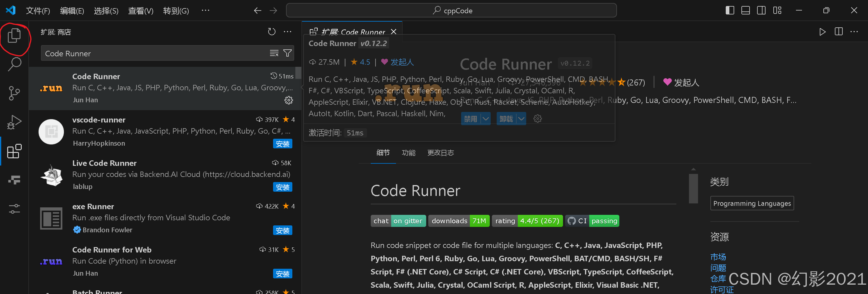Split the editor to the right
868x294 pixels.
(839, 32)
